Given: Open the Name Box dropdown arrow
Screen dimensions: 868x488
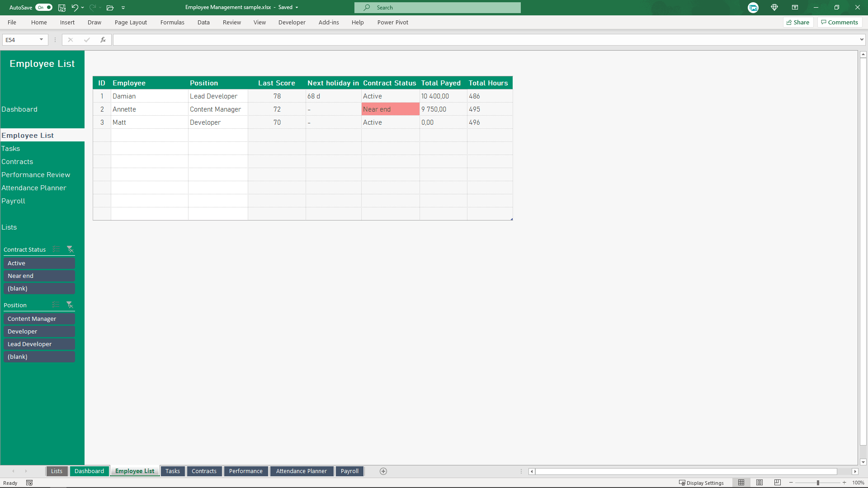Looking at the screenshot, I should tap(41, 40).
